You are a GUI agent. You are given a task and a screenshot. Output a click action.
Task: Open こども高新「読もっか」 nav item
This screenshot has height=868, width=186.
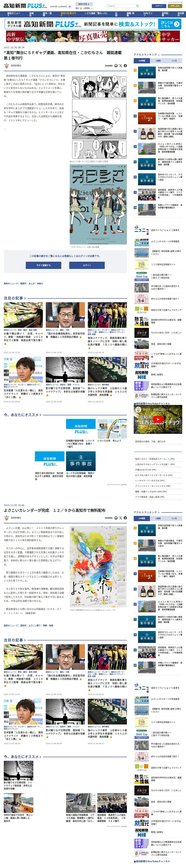(x=96, y=13)
